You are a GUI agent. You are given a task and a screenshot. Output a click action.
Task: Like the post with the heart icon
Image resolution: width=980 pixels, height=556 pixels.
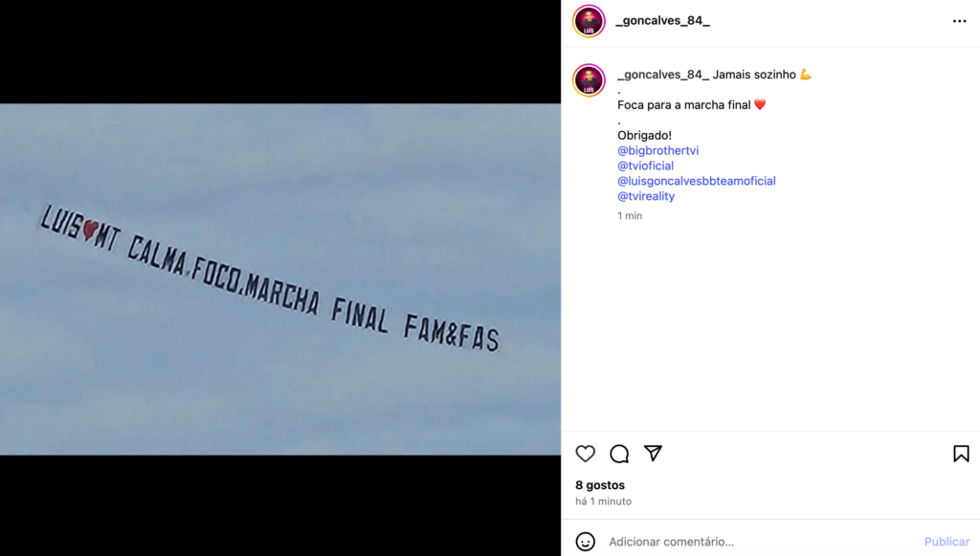(585, 454)
